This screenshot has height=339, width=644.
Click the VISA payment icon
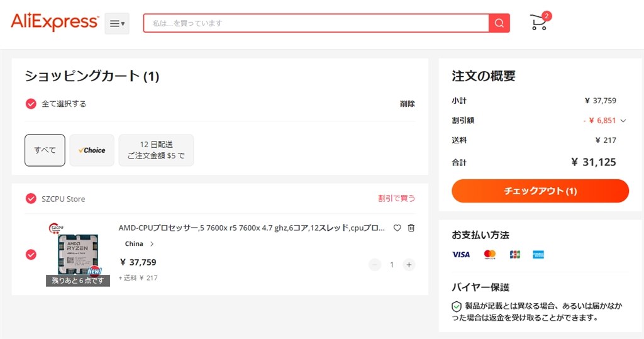(x=461, y=254)
